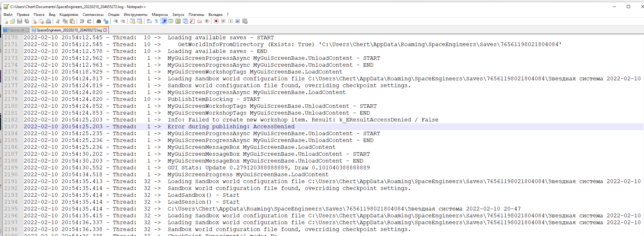644x236 pixels.
Task: Click the Play macro icon
Action: [x=230, y=21]
